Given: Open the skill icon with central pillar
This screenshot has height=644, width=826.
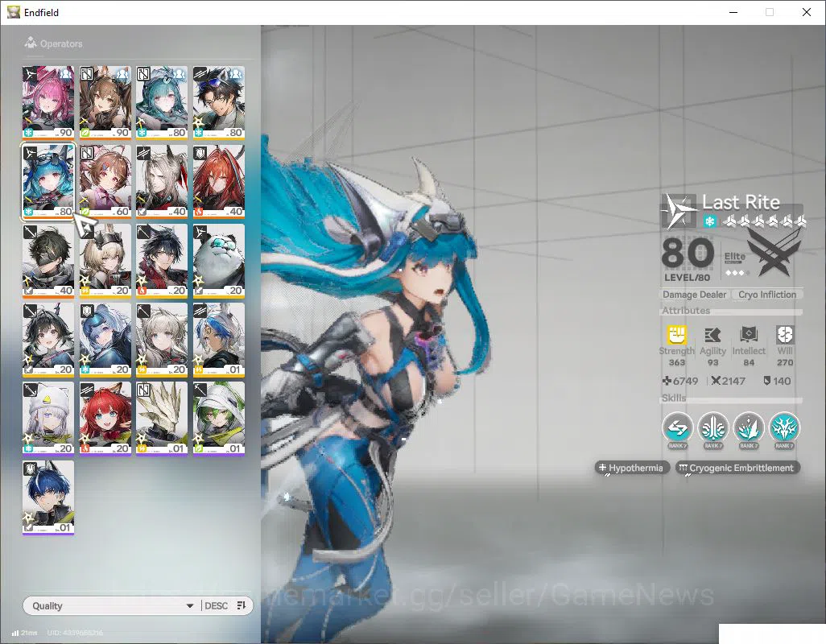Looking at the screenshot, I should point(713,428).
